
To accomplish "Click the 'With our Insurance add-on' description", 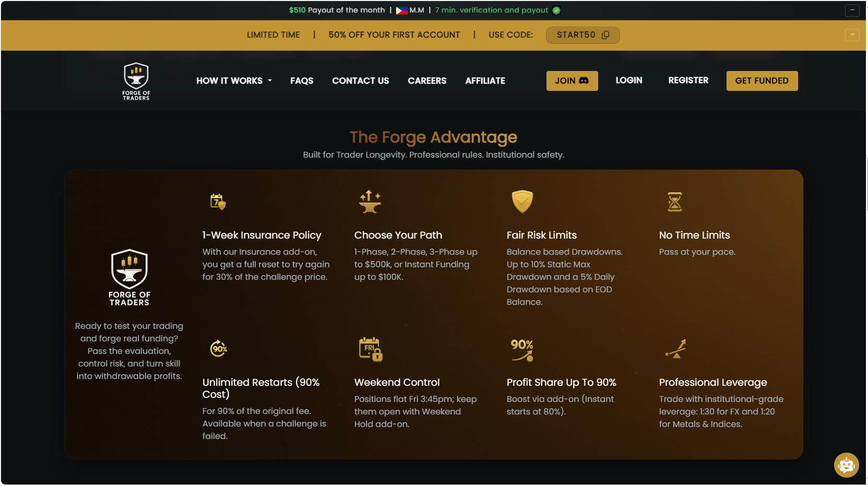I will (266, 265).
